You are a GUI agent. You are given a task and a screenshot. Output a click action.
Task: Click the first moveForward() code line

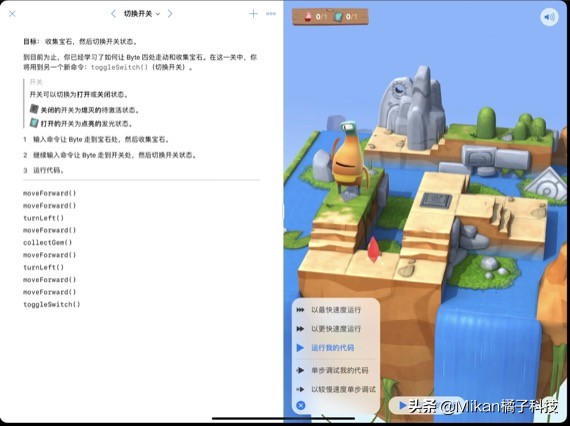[49, 193]
